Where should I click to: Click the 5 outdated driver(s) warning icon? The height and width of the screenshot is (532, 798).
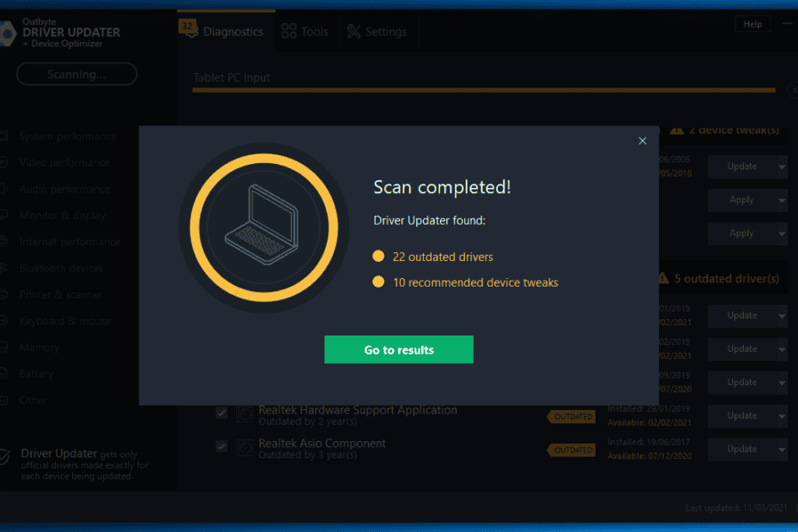pyautogui.click(x=663, y=278)
